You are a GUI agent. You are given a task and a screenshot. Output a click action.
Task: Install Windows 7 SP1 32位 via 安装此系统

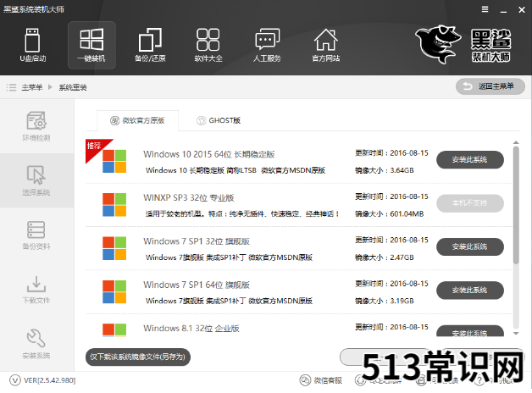tap(470, 246)
